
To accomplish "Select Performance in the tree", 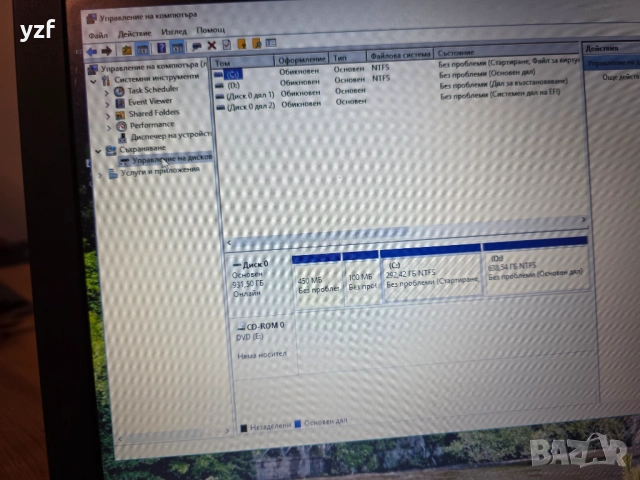I will (151, 125).
